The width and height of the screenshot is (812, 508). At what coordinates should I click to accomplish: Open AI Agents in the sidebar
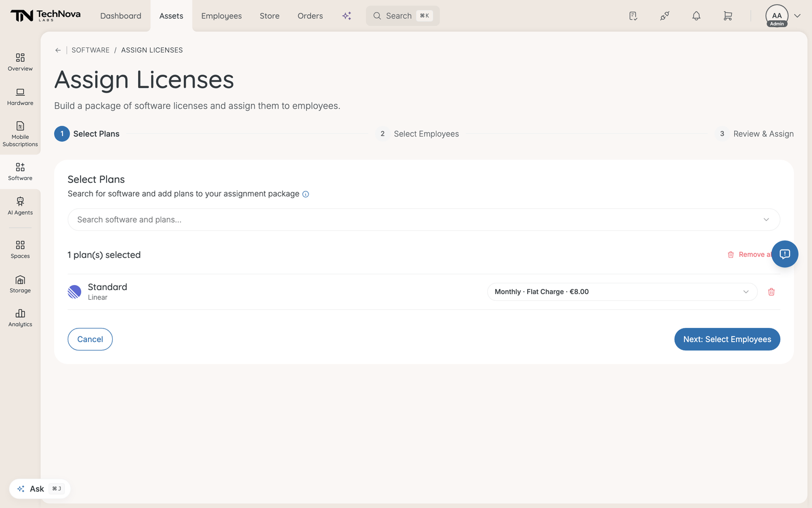click(20, 206)
